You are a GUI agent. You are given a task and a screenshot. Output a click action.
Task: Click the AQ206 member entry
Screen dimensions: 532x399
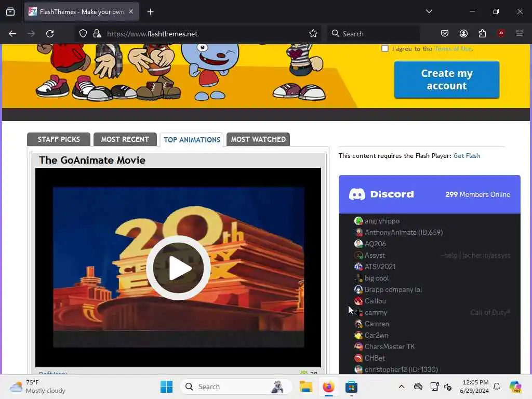coord(370,244)
